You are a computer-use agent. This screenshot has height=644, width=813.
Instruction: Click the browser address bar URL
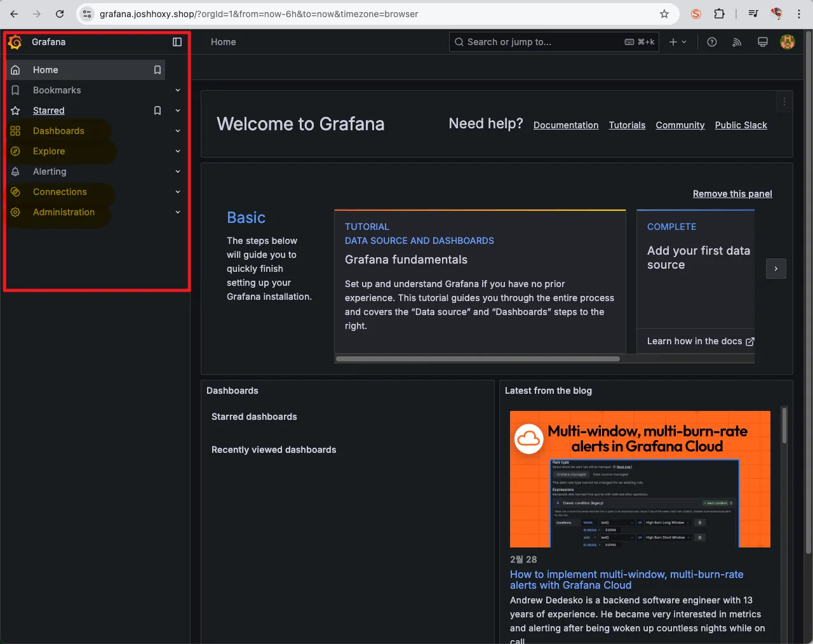pyautogui.click(x=259, y=14)
